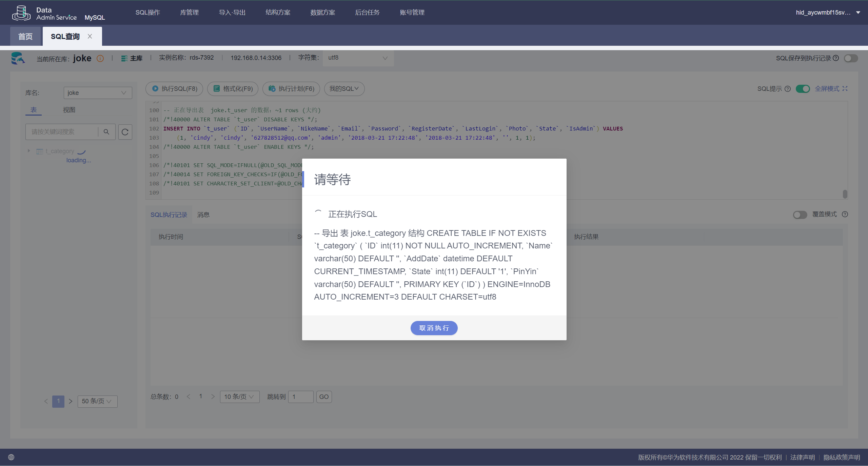Click the 全屏模式 link
The width and height of the screenshot is (868, 466).
(827, 89)
